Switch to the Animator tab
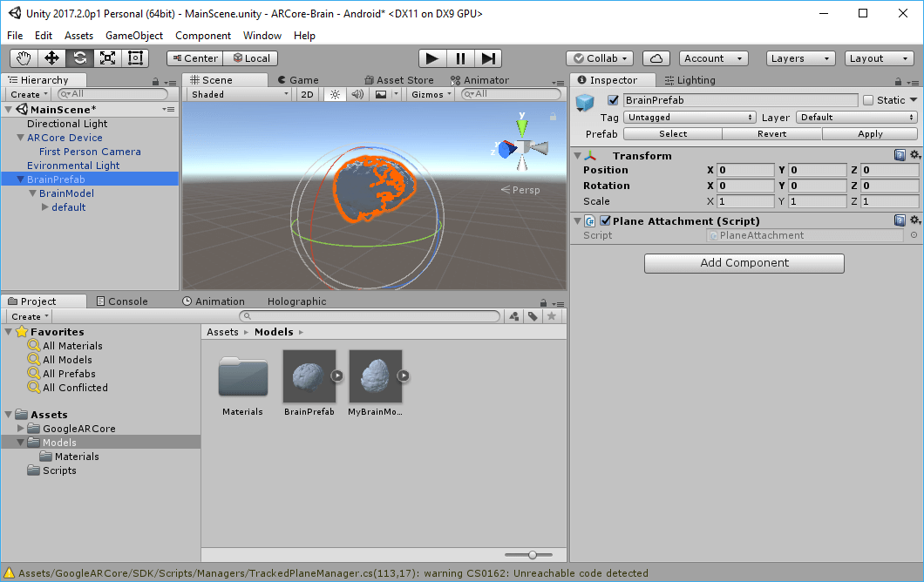Screen dimensions: 924x582 tap(479, 80)
